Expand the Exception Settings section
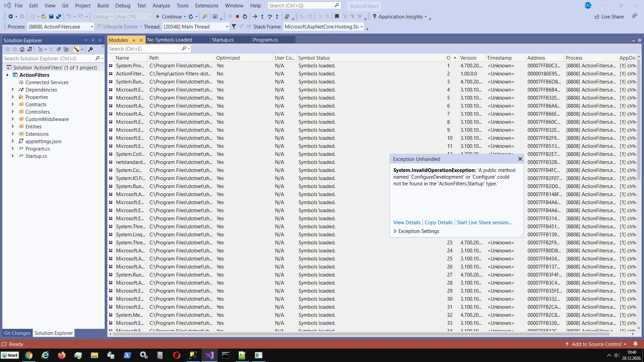The width and height of the screenshot is (644, 362). [395, 231]
